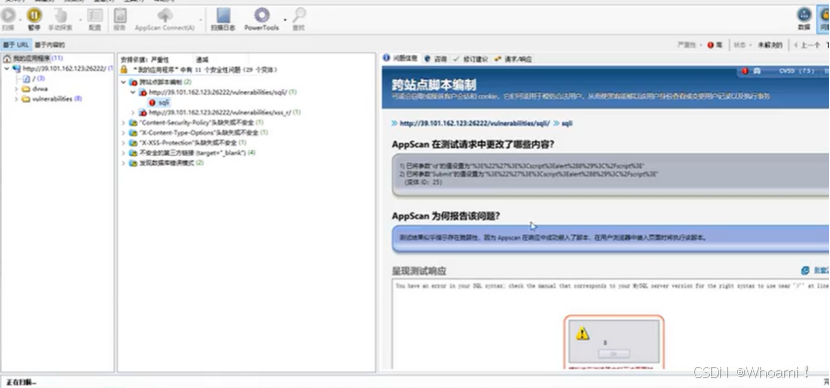Viewport: 830px width, 388px height.
Task: Select the "/ (3)" page node
Action: (x=35, y=79)
